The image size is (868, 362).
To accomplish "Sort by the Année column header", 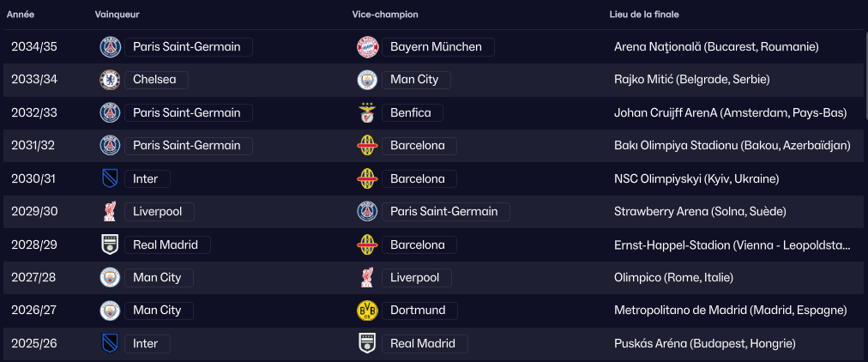I will [21, 15].
